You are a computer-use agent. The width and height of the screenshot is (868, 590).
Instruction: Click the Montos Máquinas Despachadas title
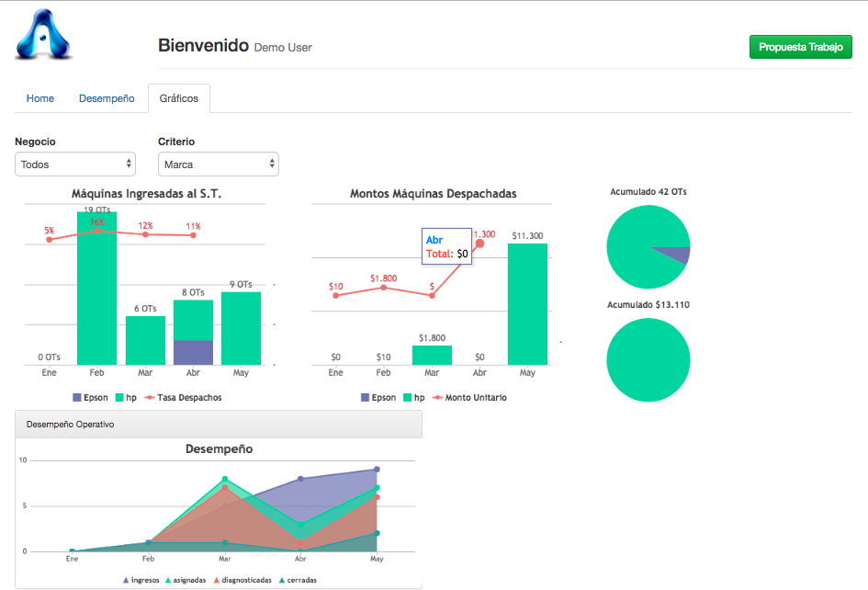click(433, 193)
